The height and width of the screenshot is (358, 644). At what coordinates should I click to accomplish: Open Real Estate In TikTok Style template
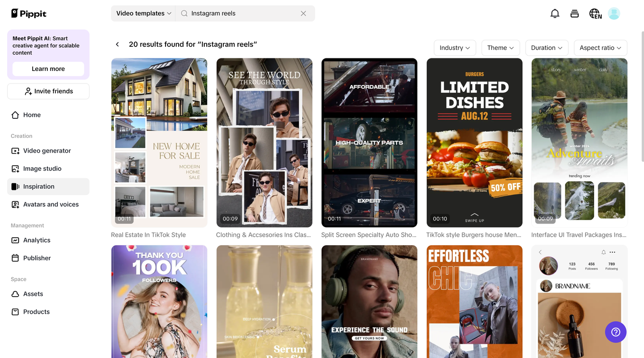pyautogui.click(x=159, y=142)
